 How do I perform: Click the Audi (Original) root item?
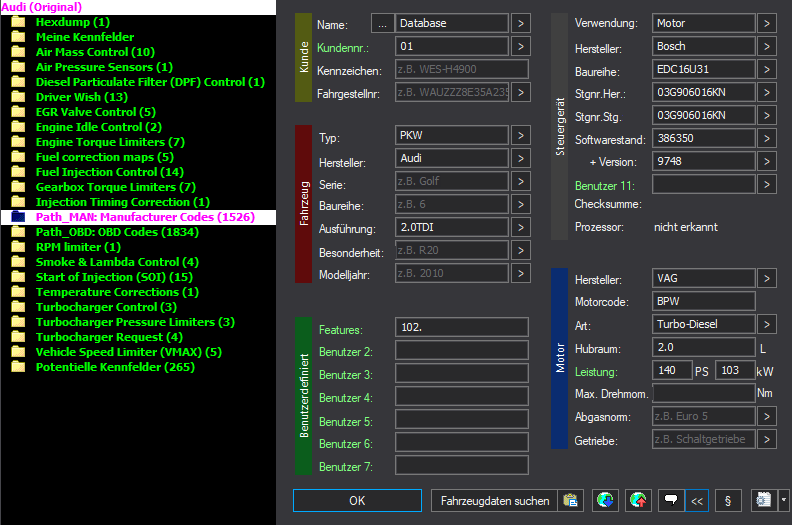41,7
